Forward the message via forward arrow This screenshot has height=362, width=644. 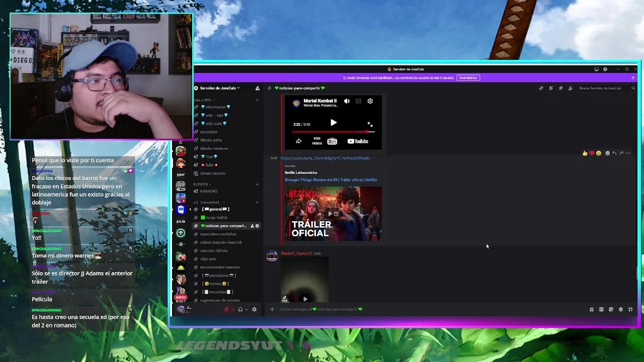point(621,153)
